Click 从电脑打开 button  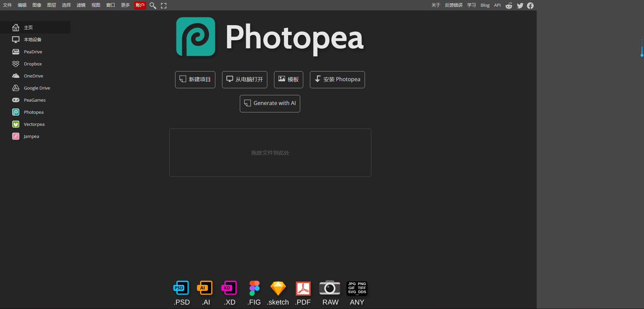245,80
